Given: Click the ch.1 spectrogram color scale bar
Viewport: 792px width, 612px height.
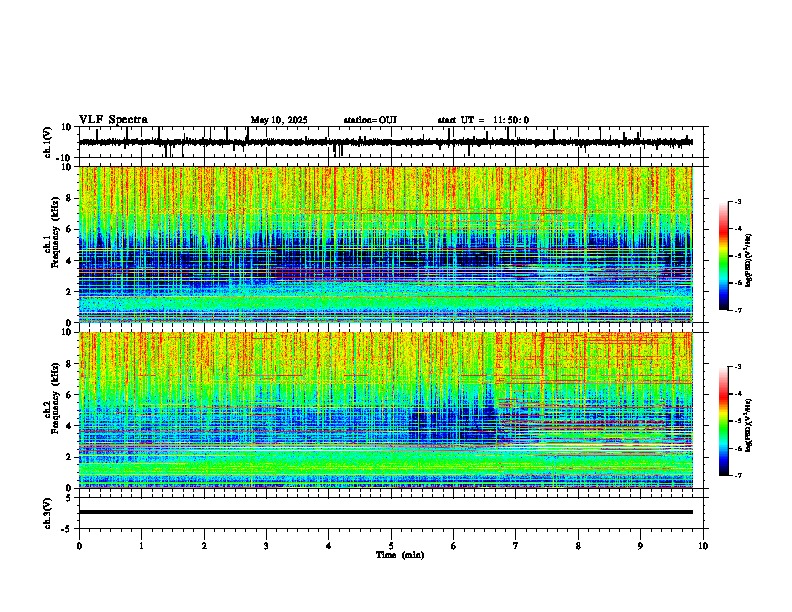Looking at the screenshot, I should click(723, 256).
